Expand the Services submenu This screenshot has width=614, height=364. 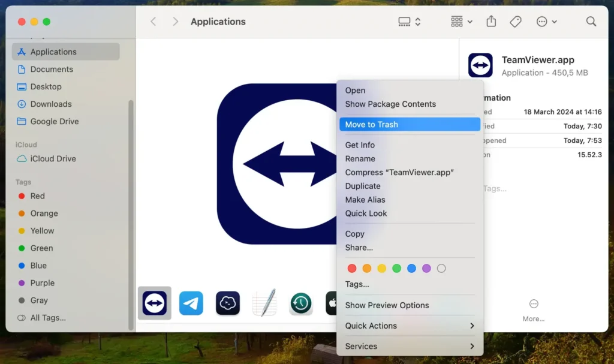click(x=410, y=347)
